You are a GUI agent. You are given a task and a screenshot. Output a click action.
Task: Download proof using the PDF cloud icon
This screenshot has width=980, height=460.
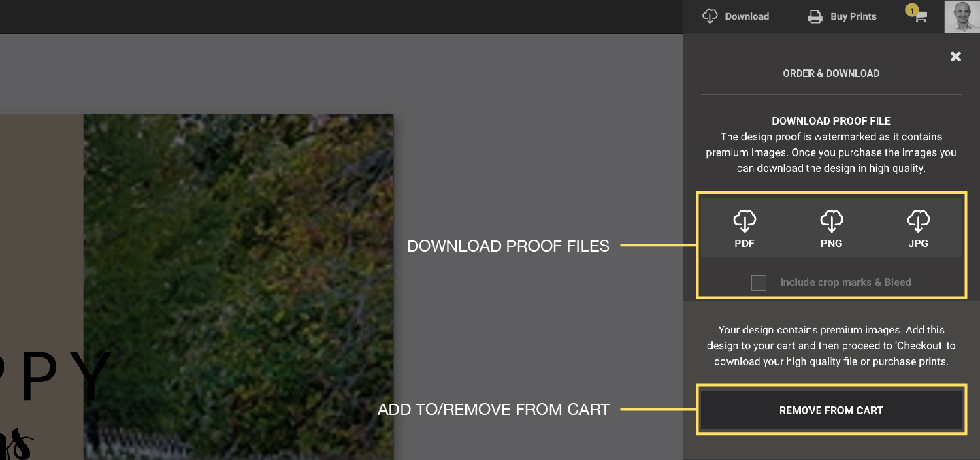[745, 220]
